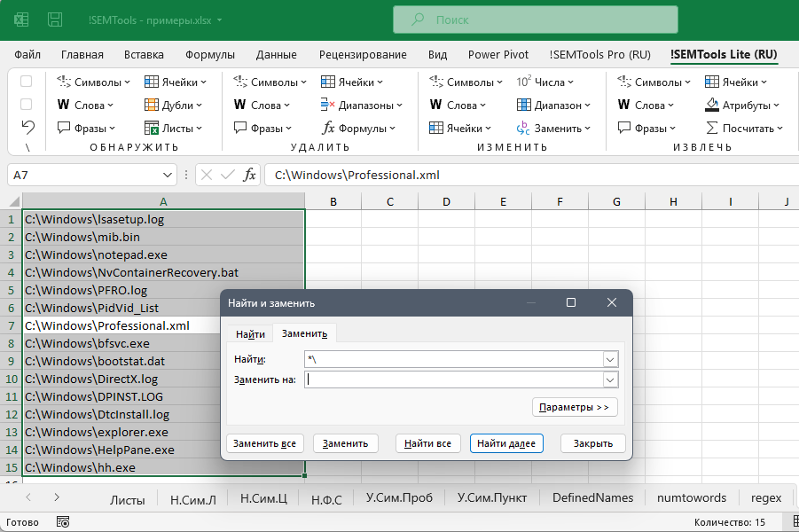Expand the Символы menu in ИЗВЛЕЧЬ

coord(687,82)
